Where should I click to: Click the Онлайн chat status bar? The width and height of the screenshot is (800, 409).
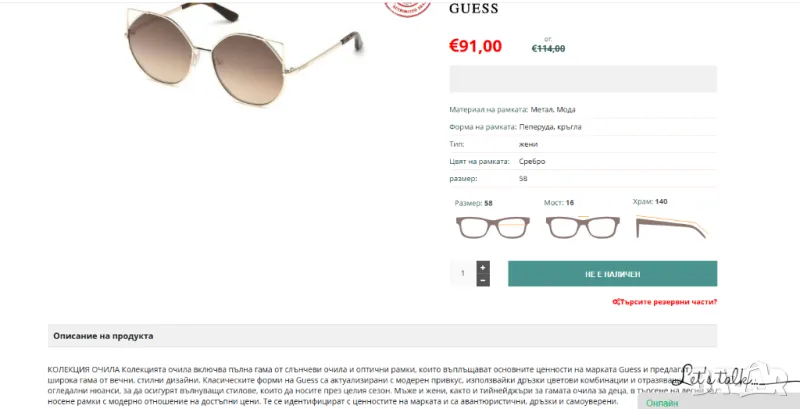pos(718,403)
